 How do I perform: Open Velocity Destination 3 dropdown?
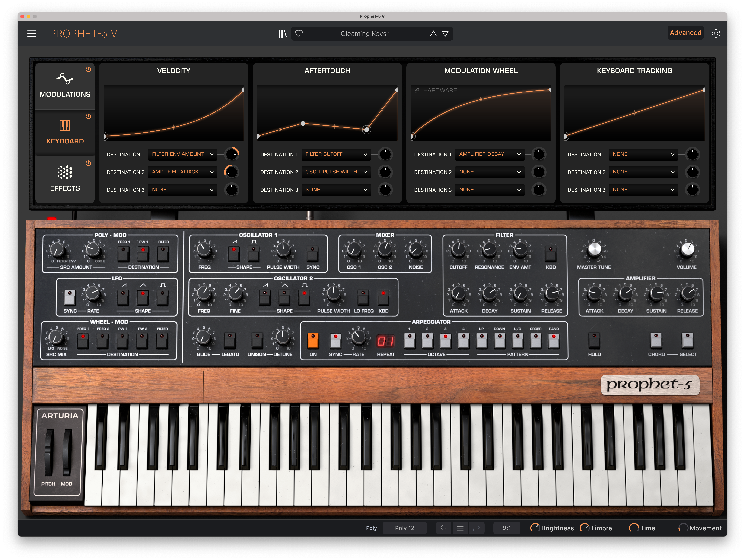click(x=183, y=190)
